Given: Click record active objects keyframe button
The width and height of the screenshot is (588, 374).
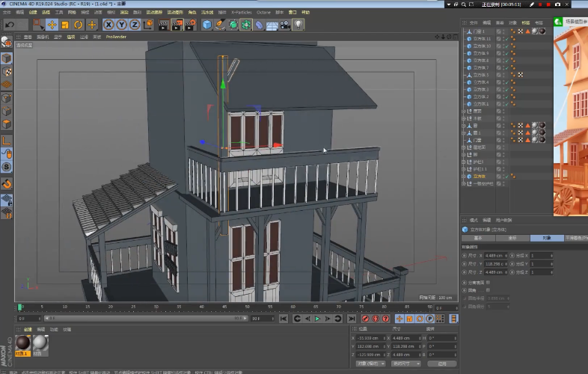Looking at the screenshot, I should click(x=365, y=319).
